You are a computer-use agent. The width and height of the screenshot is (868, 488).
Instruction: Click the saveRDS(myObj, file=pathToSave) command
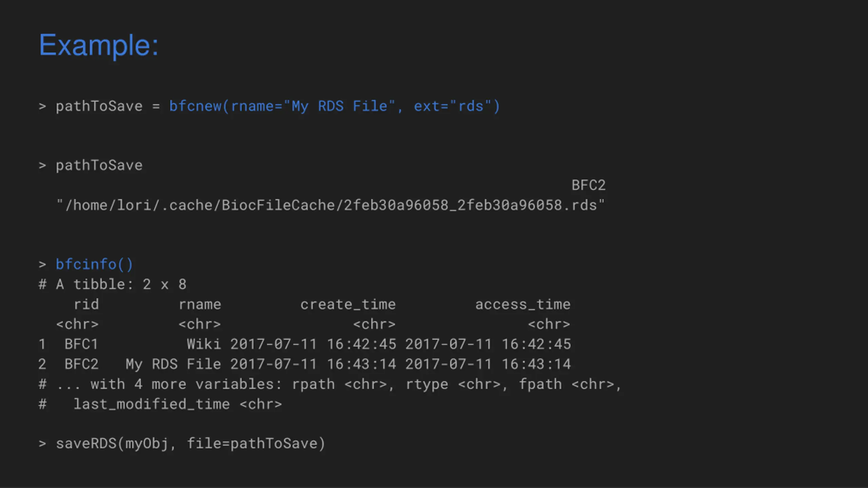tap(191, 444)
